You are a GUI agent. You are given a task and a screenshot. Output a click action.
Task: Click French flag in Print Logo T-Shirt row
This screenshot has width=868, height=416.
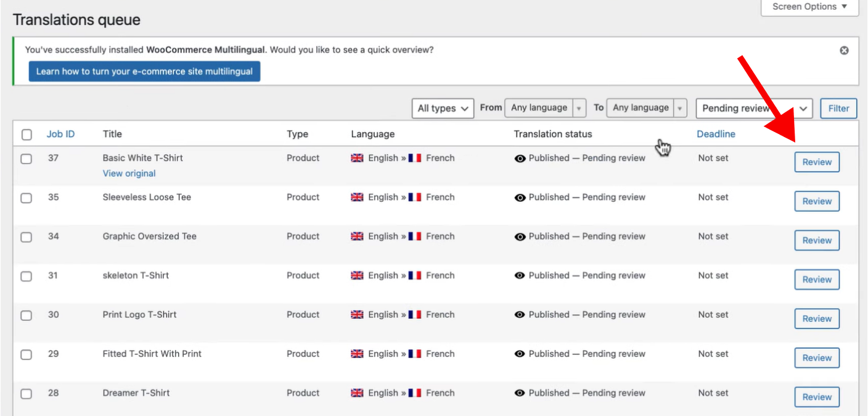click(415, 315)
